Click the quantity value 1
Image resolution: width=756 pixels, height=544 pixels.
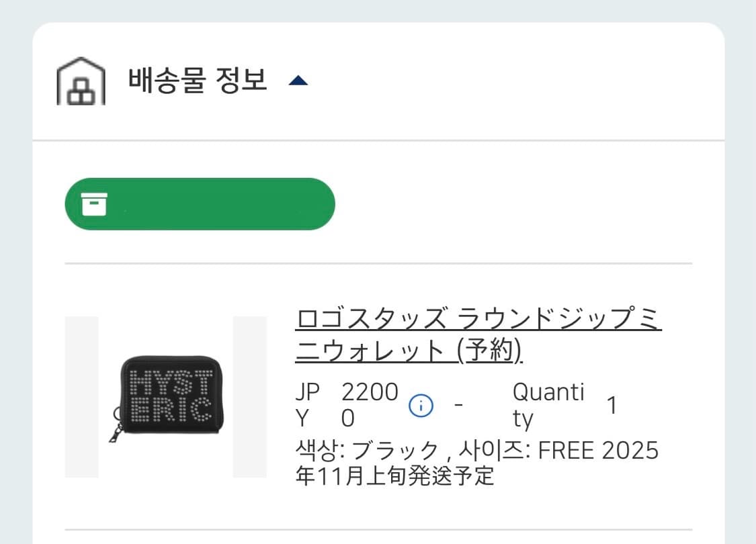pyautogui.click(x=612, y=405)
